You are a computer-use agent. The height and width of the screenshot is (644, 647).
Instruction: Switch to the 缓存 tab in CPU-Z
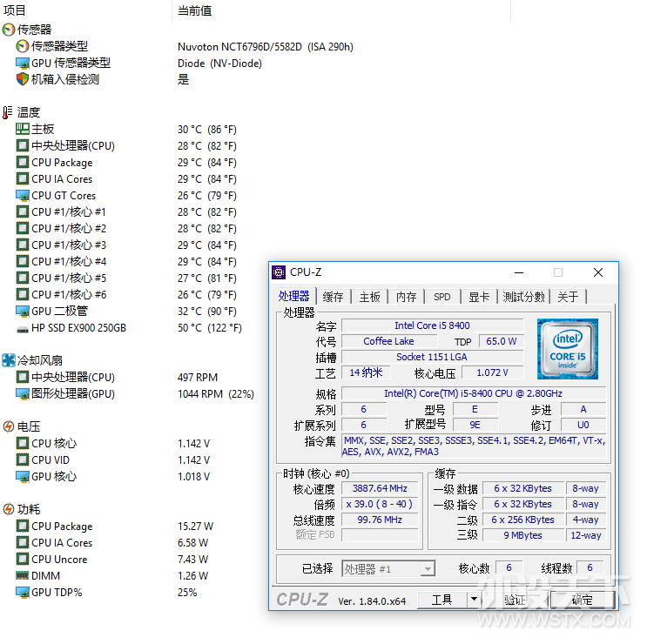point(333,297)
